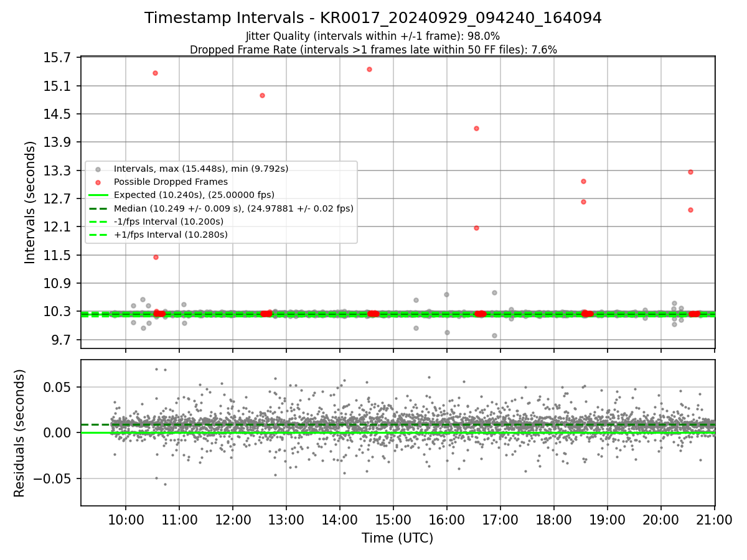
Task: Click the "15:00" time tick label
Action: point(393,520)
